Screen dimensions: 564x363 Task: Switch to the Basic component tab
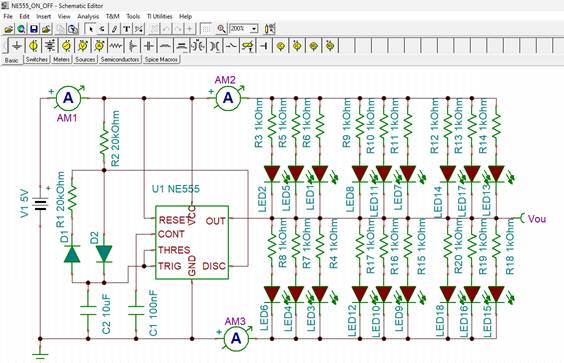[12, 60]
